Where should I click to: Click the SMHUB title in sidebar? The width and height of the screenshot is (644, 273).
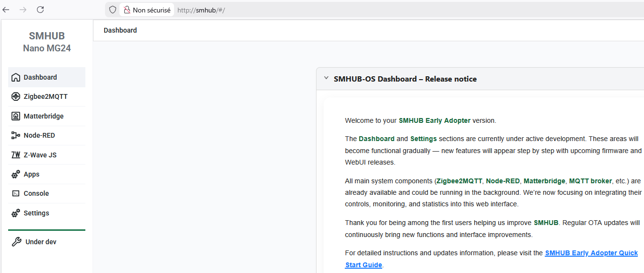(47, 36)
